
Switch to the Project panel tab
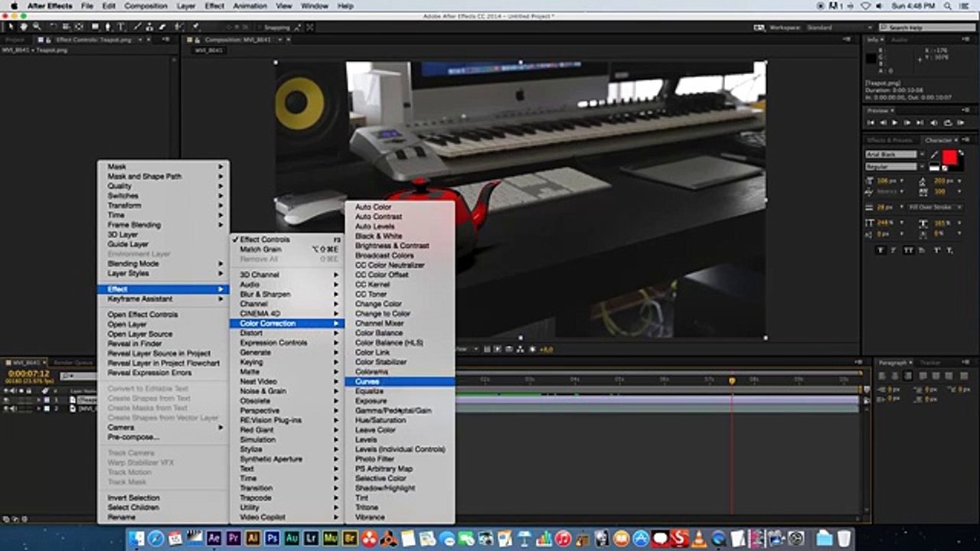point(15,40)
